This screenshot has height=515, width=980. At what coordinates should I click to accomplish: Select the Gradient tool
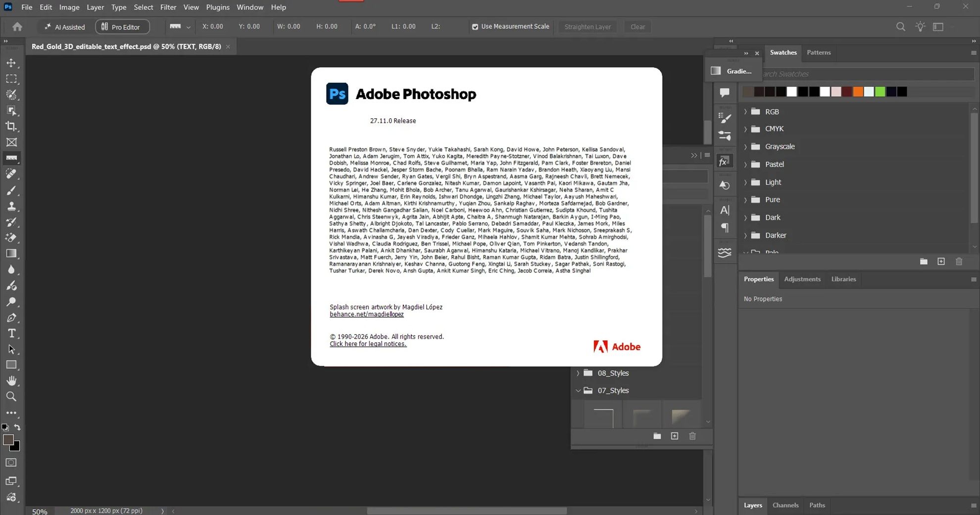click(11, 253)
